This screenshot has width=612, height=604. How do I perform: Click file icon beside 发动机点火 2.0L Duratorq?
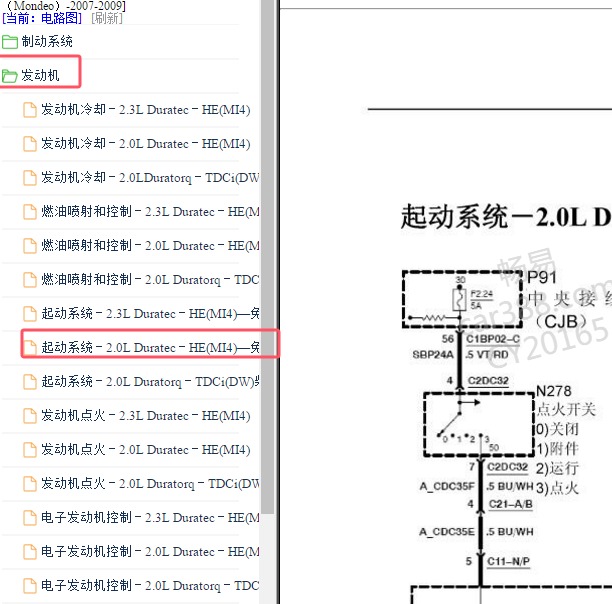[30, 484]
